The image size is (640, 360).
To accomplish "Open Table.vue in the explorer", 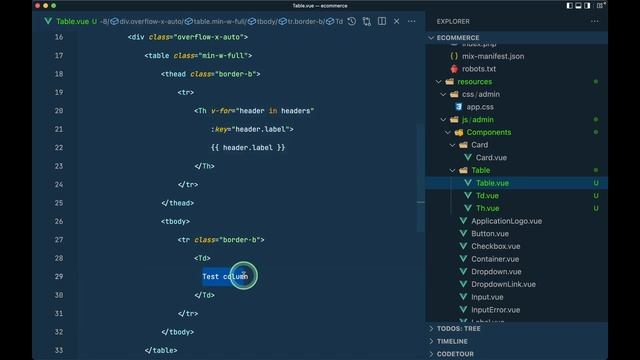I will pyautogui.click(x=492, y=183).
